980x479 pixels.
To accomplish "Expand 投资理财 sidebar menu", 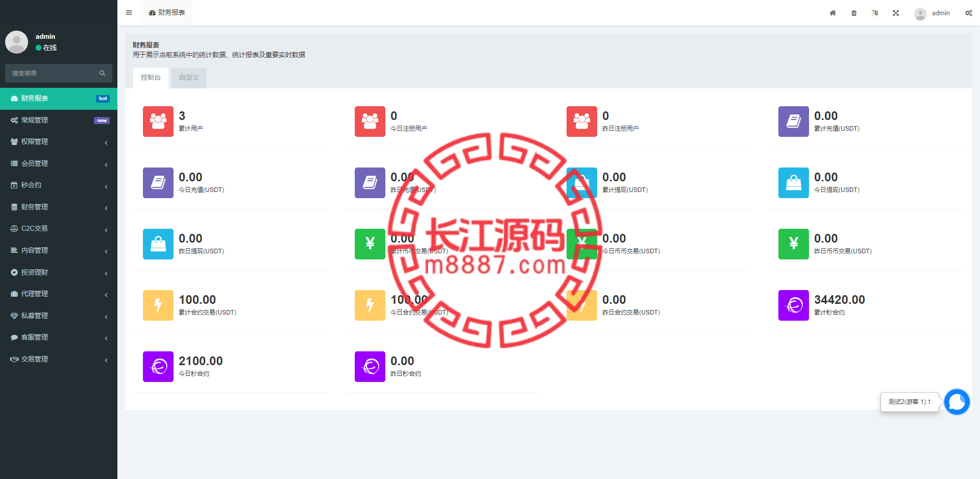I will tap(59, 272).
